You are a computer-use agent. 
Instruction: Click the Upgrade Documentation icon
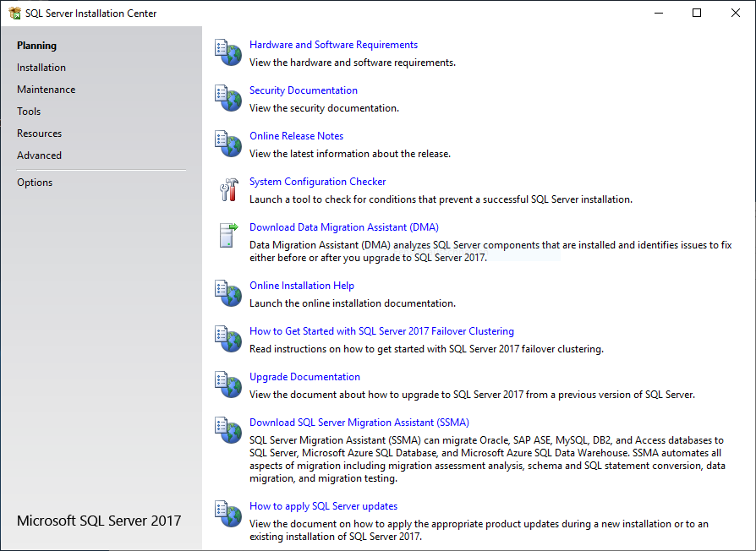pyautogui.click(x=228, y=385)
